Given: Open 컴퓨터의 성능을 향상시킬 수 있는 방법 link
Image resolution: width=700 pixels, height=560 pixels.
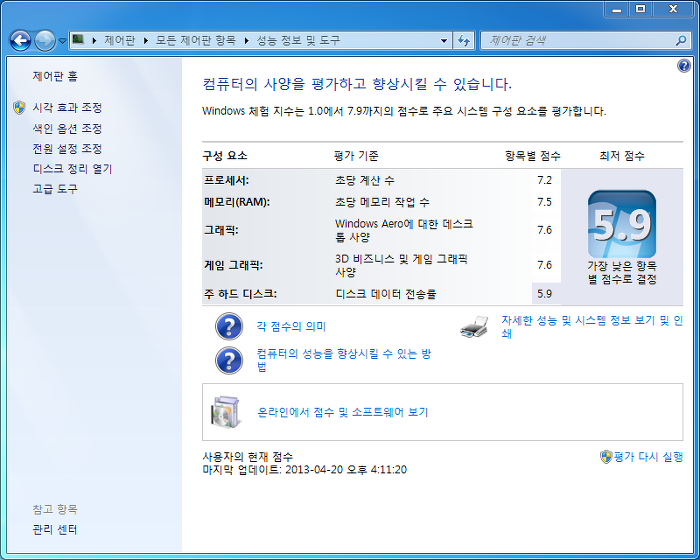Looking at the screenshot, I should coord(344,360).
